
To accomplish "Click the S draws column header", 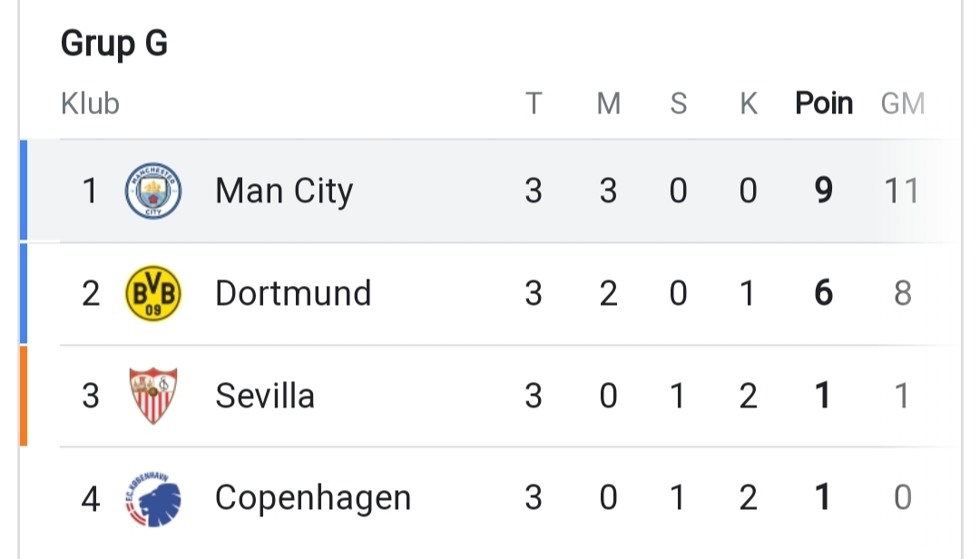I will click(x=679, y=103).
